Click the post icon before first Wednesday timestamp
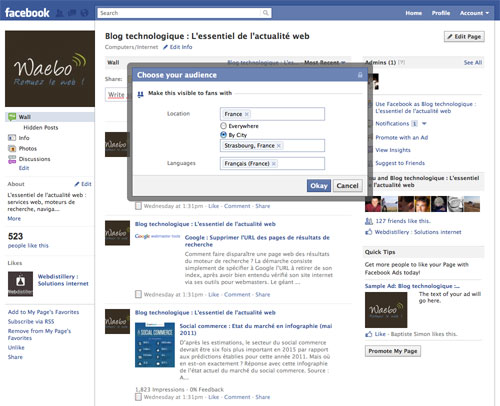The image size is (500, 406). click(138, 206)
